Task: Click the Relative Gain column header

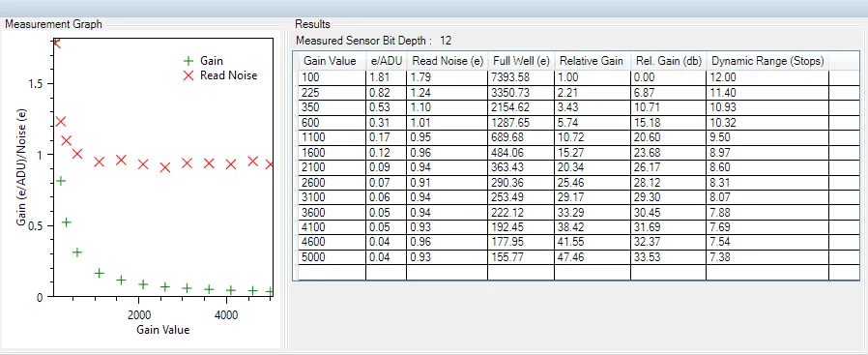Action: (x=592, y=61)
